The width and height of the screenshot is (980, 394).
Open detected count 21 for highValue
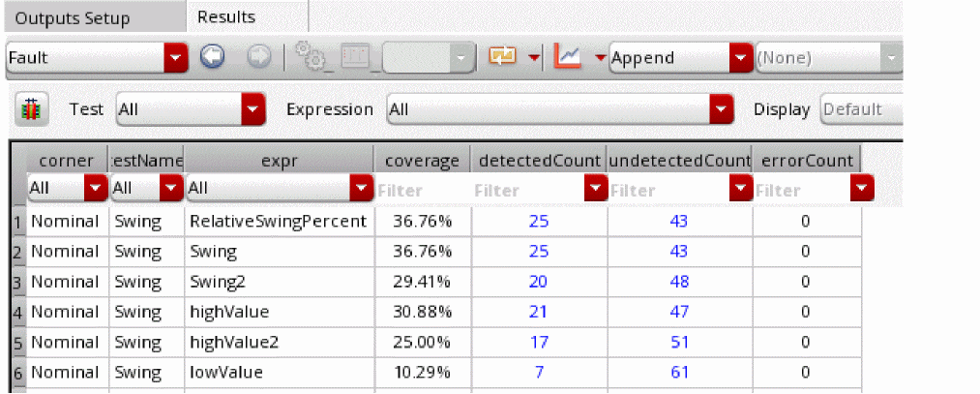click(538, 312)
